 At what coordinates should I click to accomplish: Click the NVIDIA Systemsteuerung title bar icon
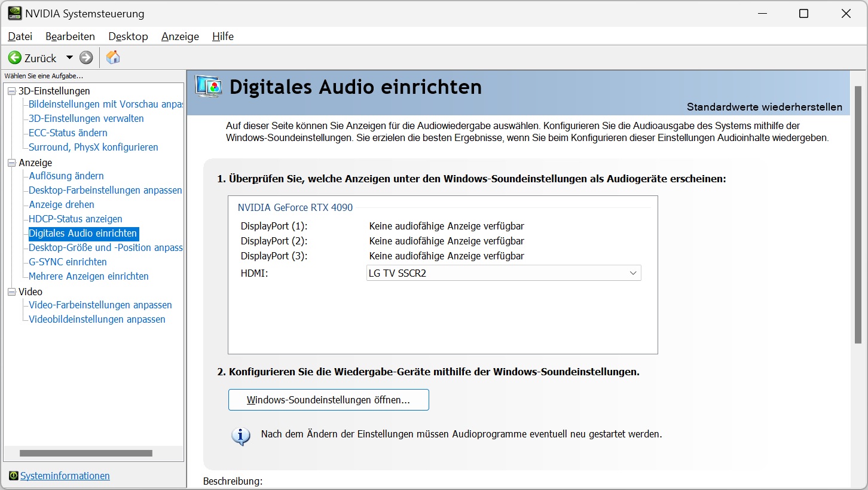pyautogui.click(x=14, y=13)
